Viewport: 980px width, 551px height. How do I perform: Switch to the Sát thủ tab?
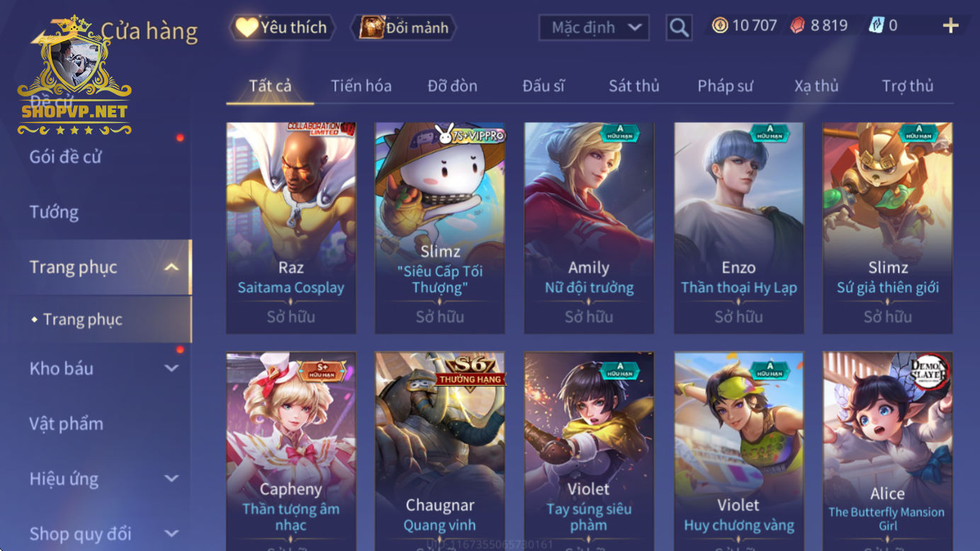point(633,86)
